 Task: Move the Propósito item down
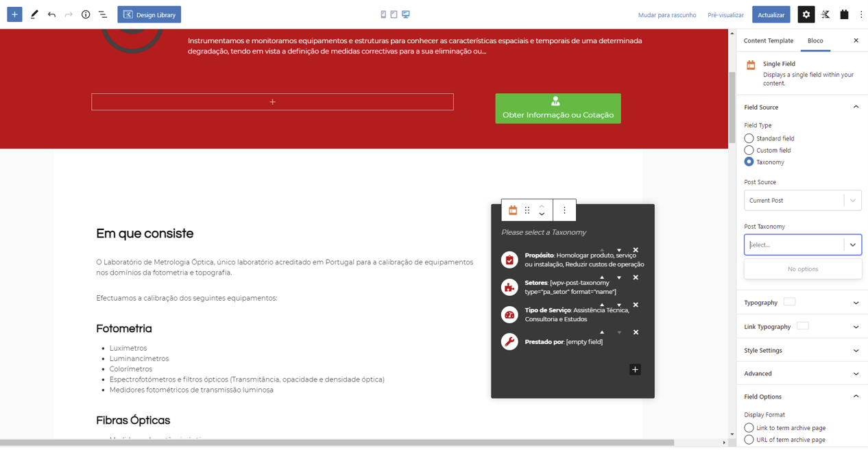pyautogui.click(x=619, y=250)
